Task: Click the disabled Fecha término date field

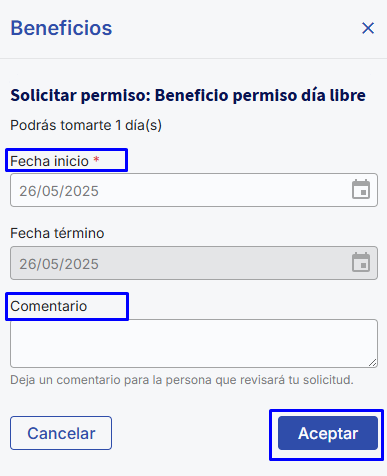Action: tap(194, 263)
